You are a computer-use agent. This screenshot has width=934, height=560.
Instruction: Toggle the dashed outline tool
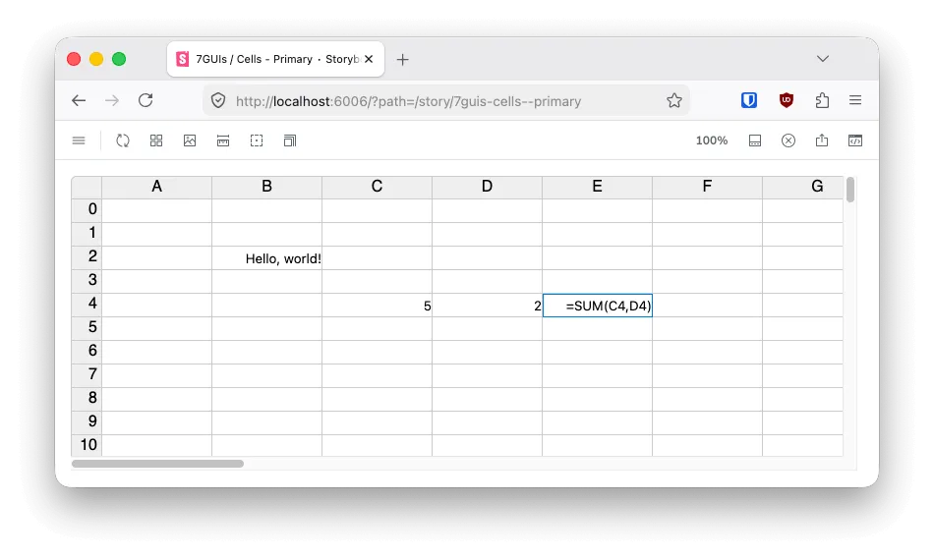click(257, 140)
